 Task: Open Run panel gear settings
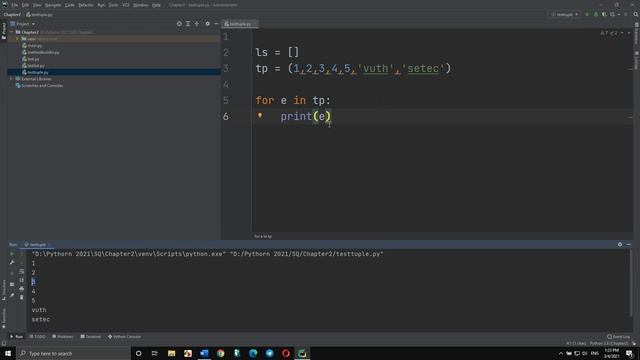pos(620,244)
